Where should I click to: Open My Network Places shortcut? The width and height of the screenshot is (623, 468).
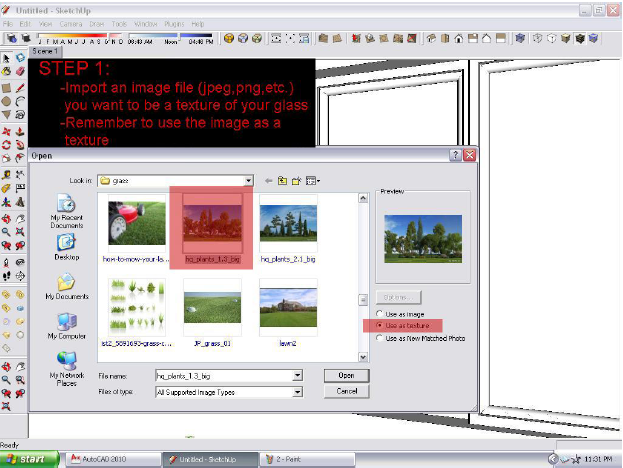(66, 368)
